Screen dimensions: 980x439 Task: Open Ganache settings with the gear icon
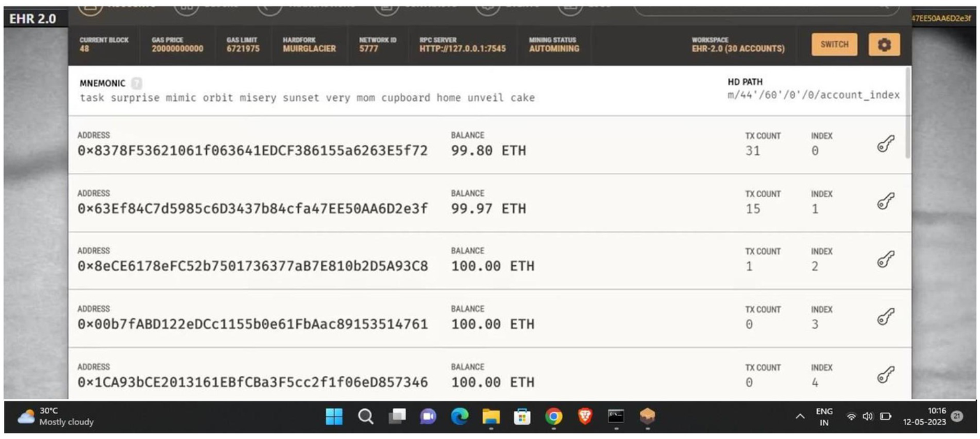coord(884,45)
